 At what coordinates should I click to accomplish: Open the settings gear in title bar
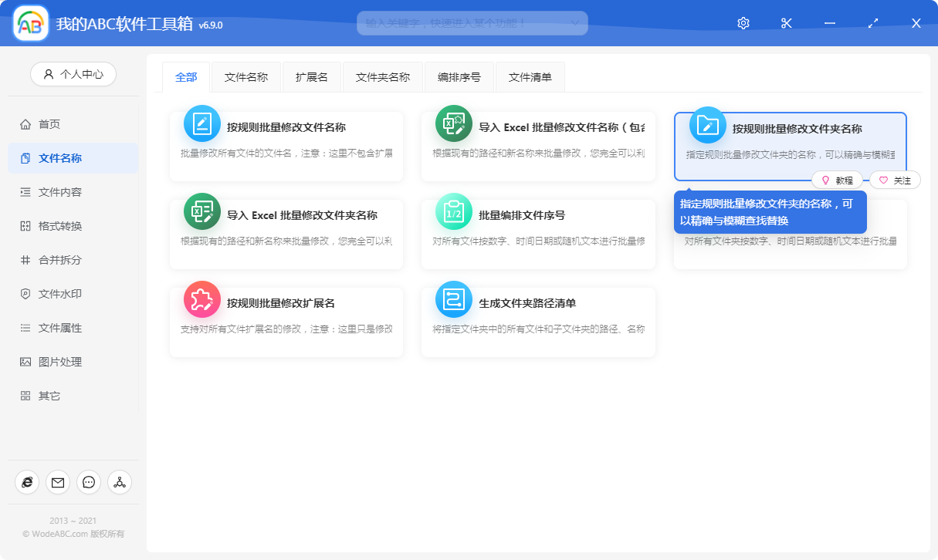743,22
